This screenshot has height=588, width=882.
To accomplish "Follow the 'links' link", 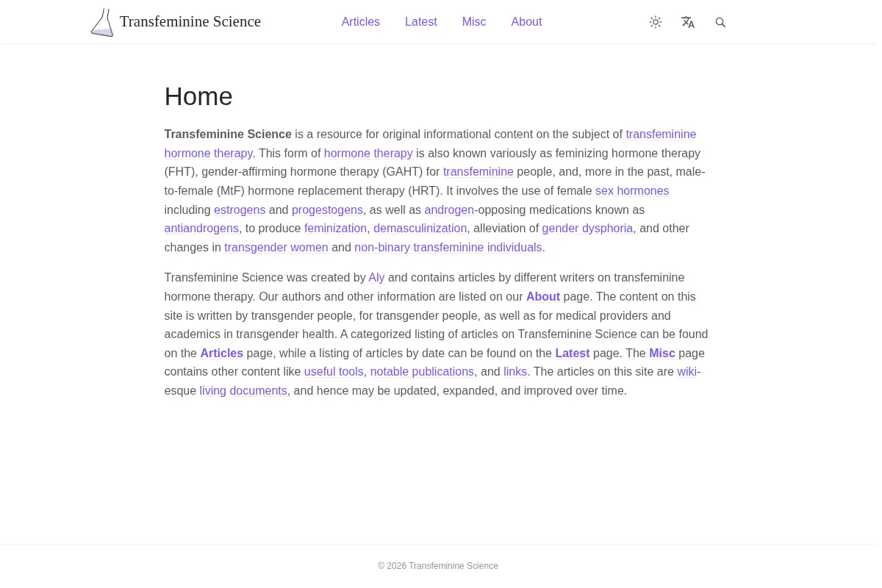I will point(515,372).
